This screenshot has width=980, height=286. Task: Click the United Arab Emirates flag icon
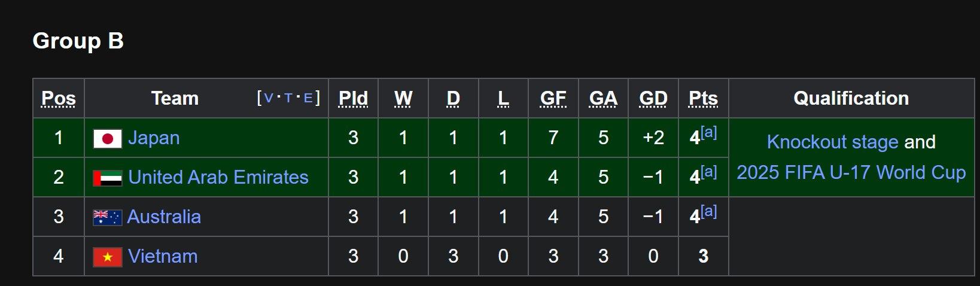point(108,178)
